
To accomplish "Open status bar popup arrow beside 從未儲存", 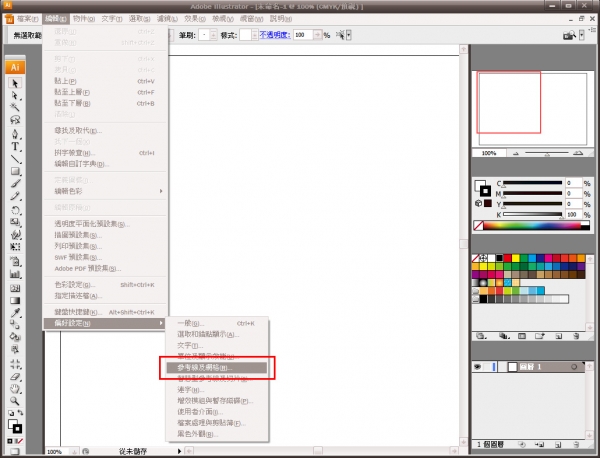I will pos(179,451).
